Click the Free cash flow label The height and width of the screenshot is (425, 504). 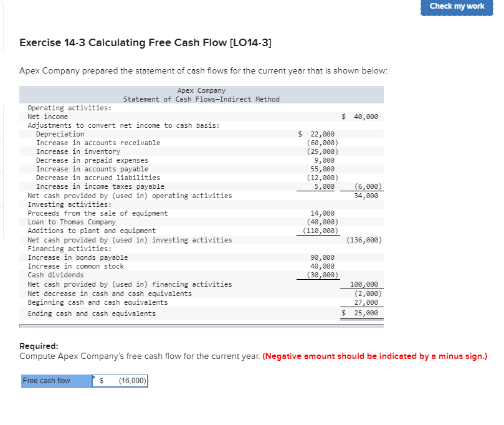click(47, 380)
